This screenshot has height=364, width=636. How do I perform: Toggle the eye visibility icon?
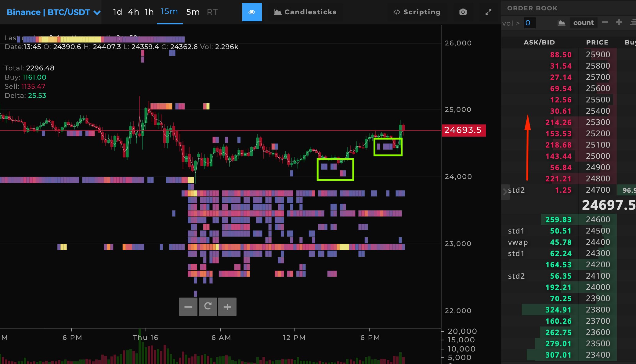tap(252, 12)
